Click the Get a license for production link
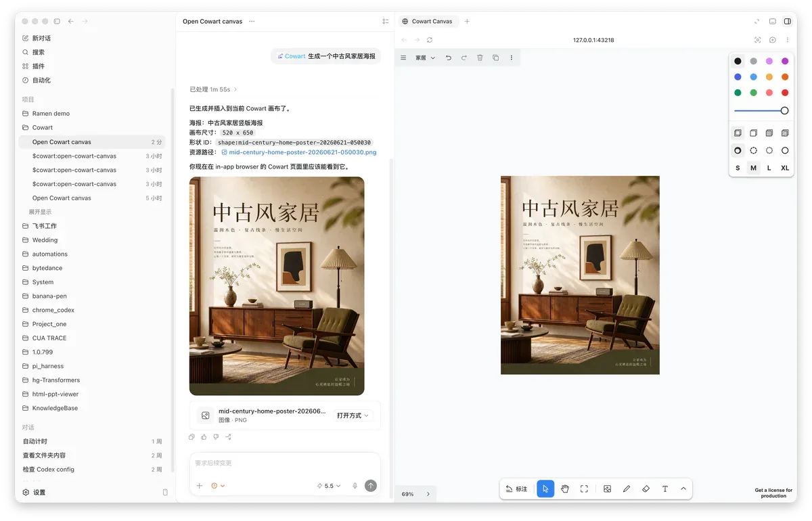The image size is (812, 521). [773, 493]
